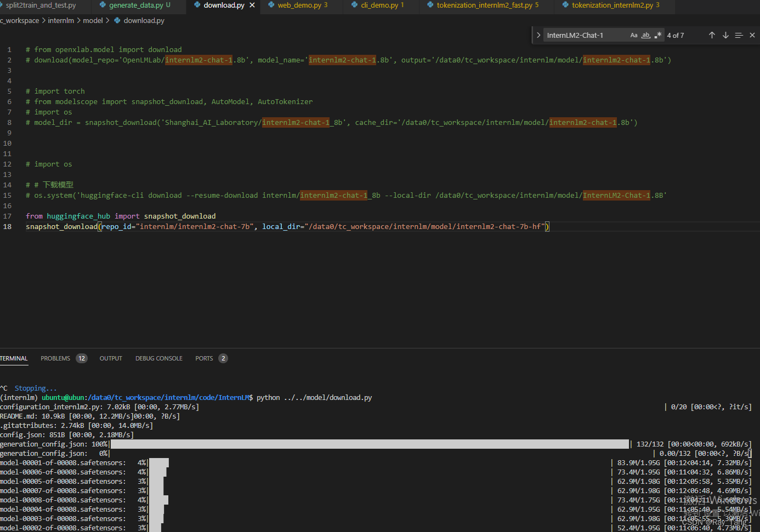This screenshot has width=760, height=532.
Task: Click the snapshot_download call on line 18
Action: (61, 227)
